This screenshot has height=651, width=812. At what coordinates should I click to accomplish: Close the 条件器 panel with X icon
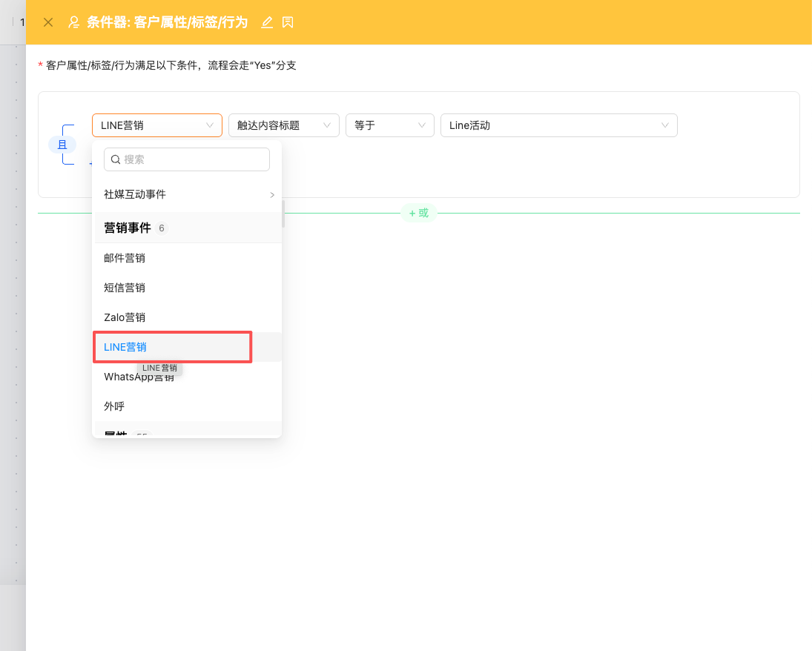point(48,22)
